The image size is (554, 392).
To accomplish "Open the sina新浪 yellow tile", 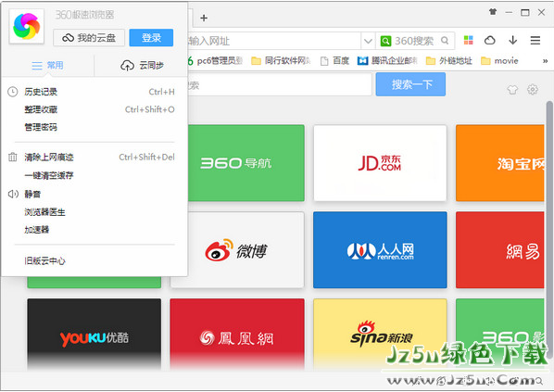I will [x=380, y=334].
